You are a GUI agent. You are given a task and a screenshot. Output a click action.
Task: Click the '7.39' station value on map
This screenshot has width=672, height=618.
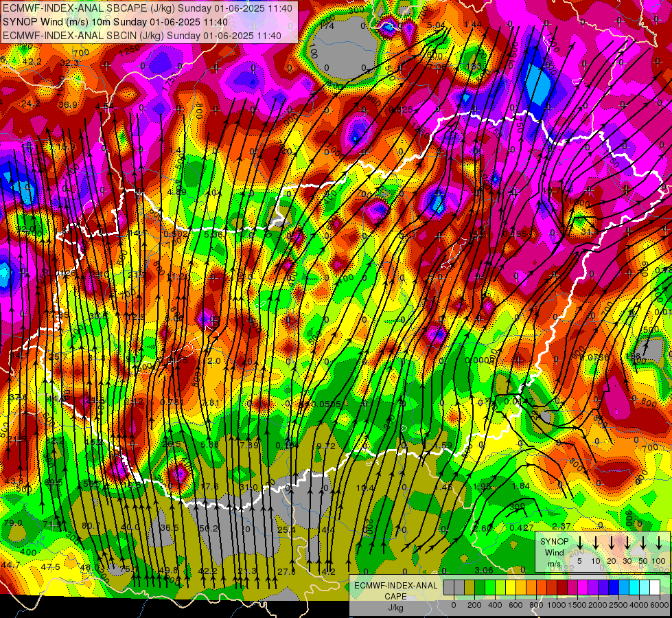pos(249,445)
